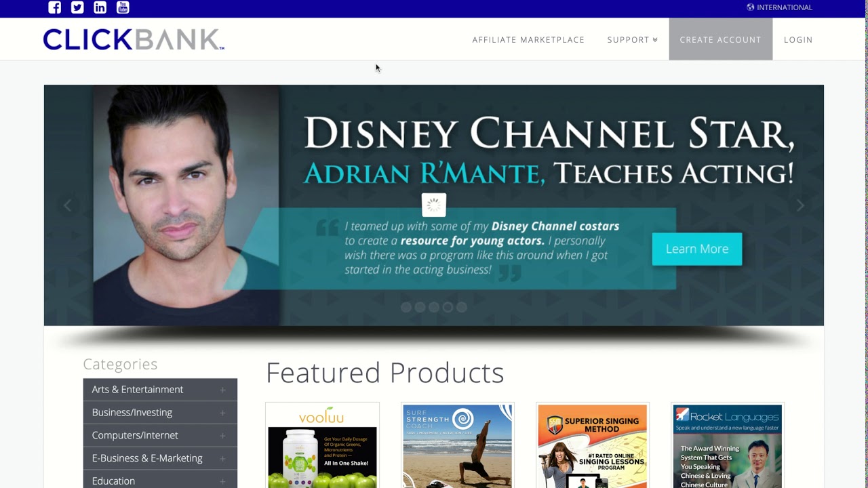Viewport: 868px width, 488px height.
Task: Select the first carousel dot
Action: [x=406, y=307]
